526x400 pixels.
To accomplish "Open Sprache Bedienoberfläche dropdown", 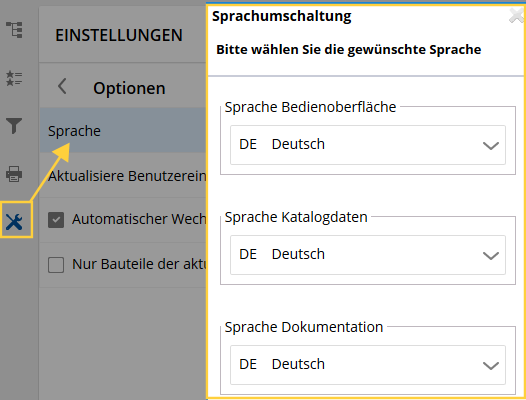I will (368, 145).
